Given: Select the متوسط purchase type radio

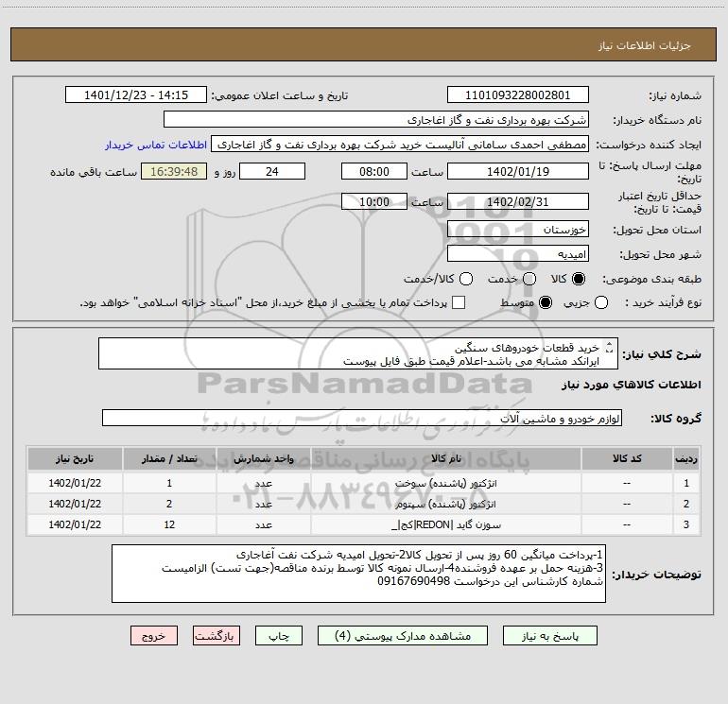Looking at the screenshot, I should point(546,303).
